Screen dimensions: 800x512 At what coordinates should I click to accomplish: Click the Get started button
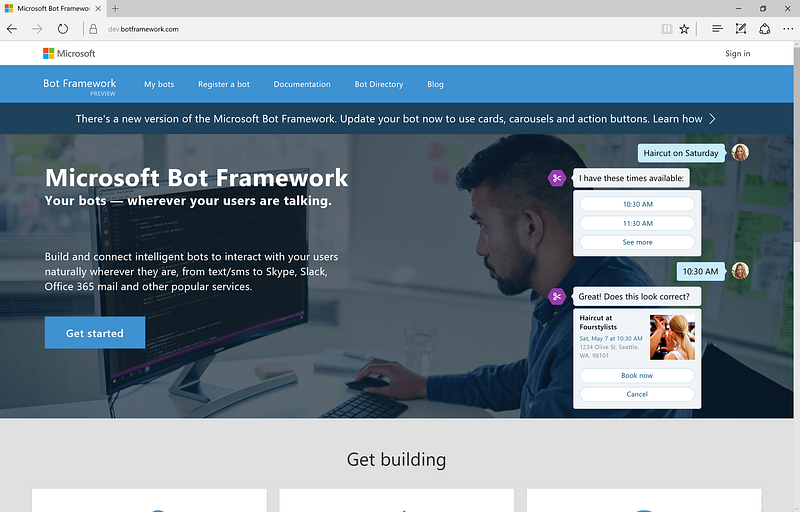click(95, 332)
